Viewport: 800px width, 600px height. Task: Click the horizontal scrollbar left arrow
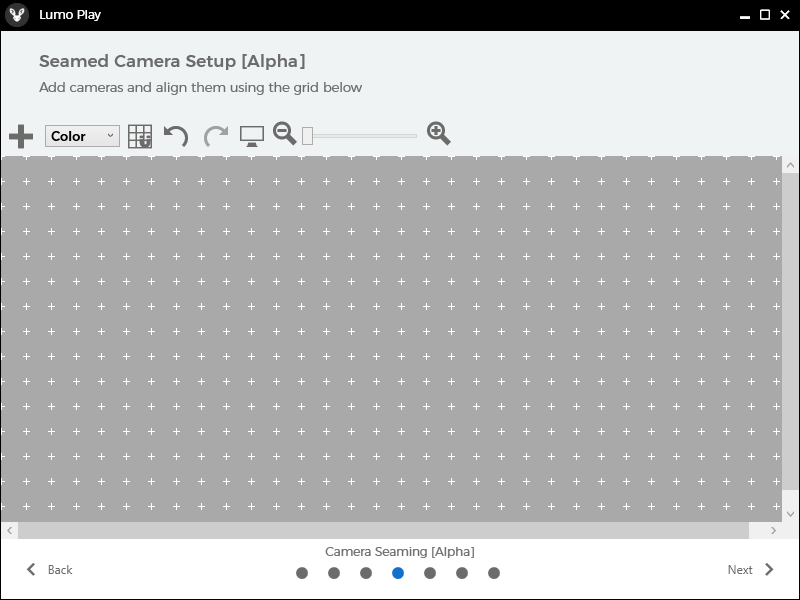coord(9,531)
